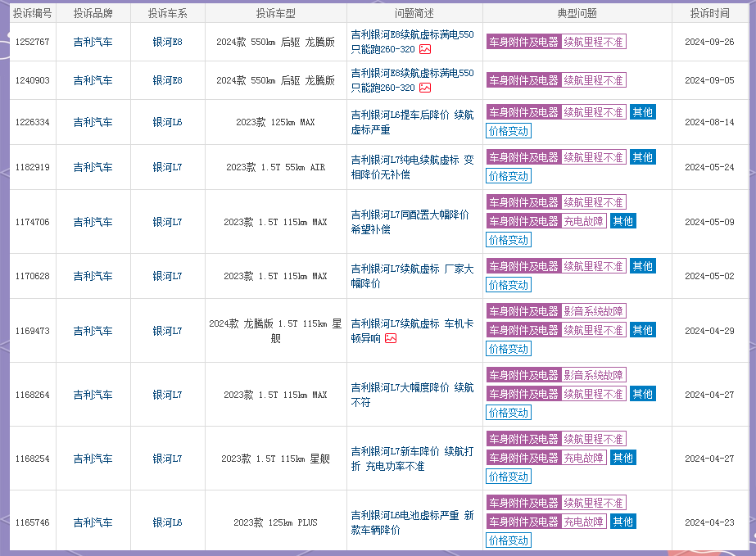
Task: Click the complaint date 2024-08-14
Action: click(709, 122)
